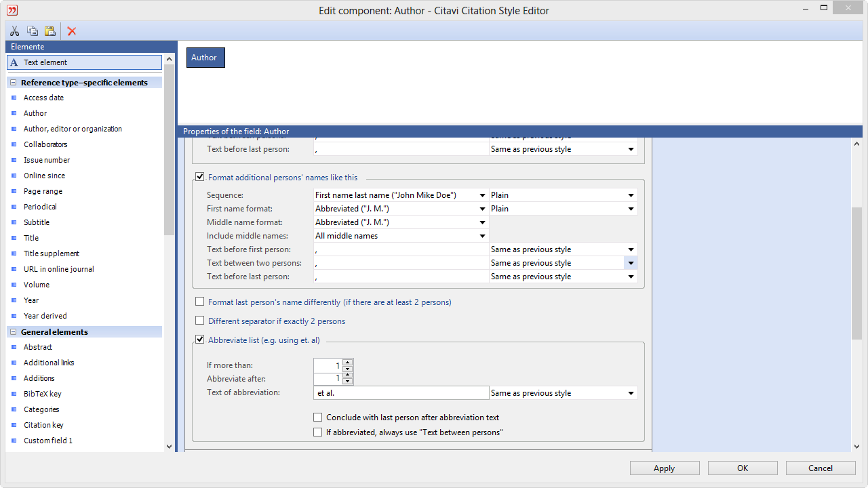Collapse the General elements group
868x488 pixels.
coord(13,332)
